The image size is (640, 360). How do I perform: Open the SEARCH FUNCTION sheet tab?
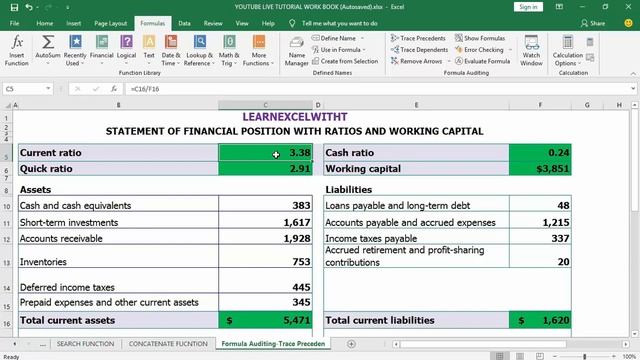click(85, 344)
